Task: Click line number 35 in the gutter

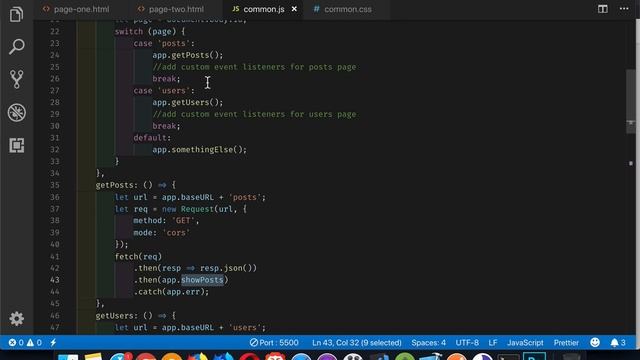Action: 55,185
